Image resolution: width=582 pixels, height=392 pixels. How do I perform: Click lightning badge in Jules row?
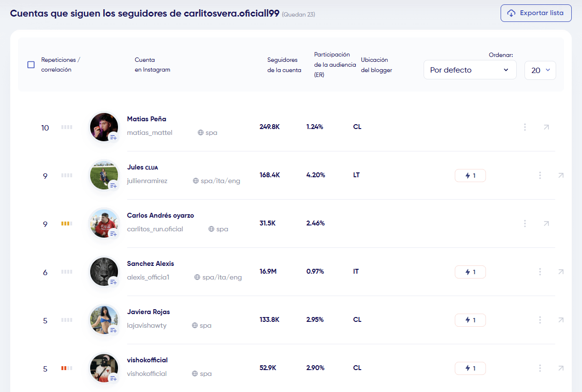[470, 175]
